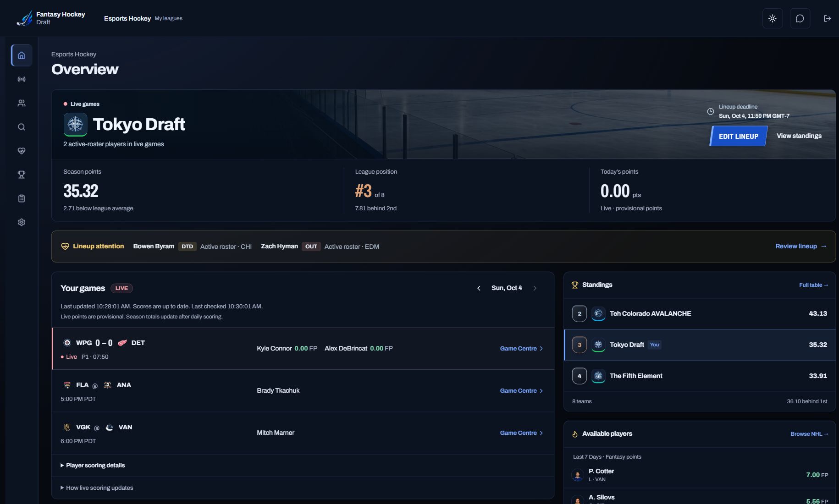The width and height of the screenshot is (839, 504).
Task: Open the live broadcast sidebar icon
Action: (22, 79)
